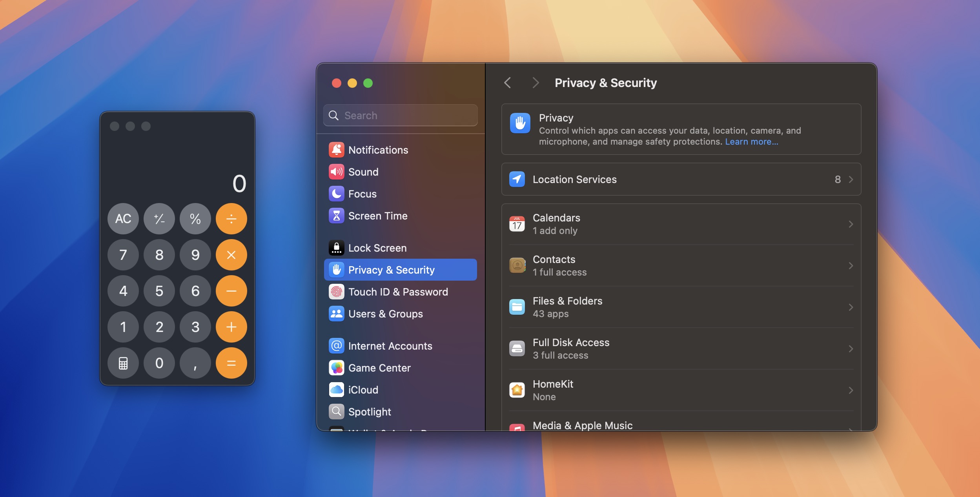980x497 pixels.
Task: Click the back navigation arrow button
Action: [507, 82]
